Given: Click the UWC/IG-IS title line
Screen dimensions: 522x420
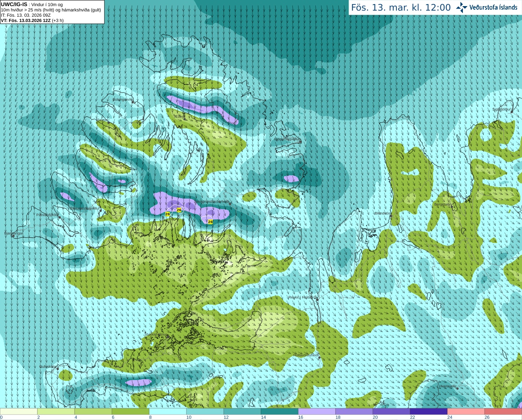Looking at the screenshot, I should (31, 4).
